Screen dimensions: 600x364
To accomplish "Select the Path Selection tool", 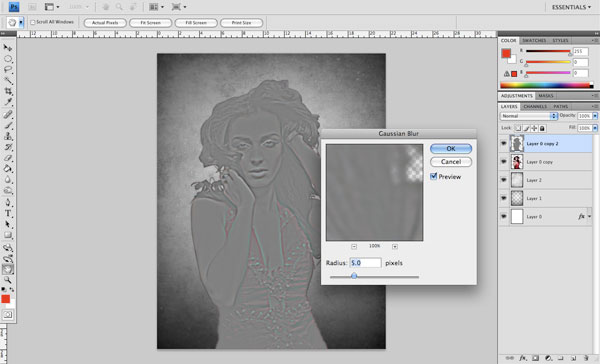I will pos(8,225).
